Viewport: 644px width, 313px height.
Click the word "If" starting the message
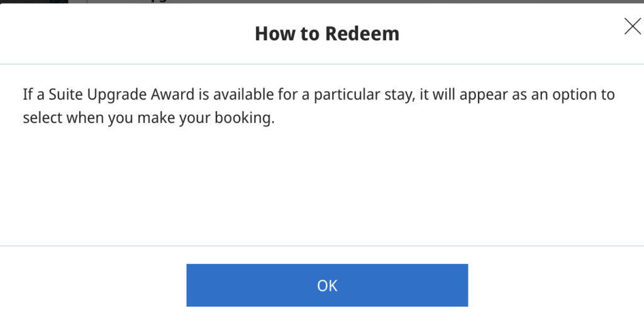coord(27,96)
